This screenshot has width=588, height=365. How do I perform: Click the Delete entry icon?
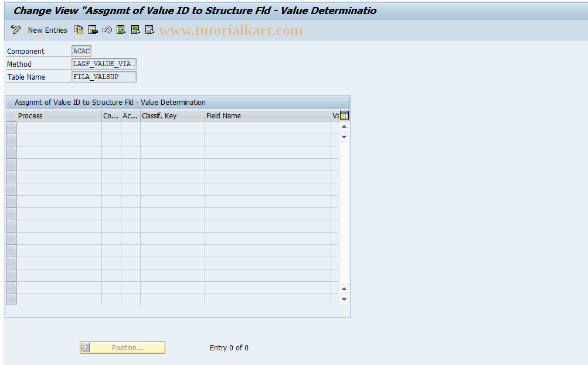click(x=93, y=30)
